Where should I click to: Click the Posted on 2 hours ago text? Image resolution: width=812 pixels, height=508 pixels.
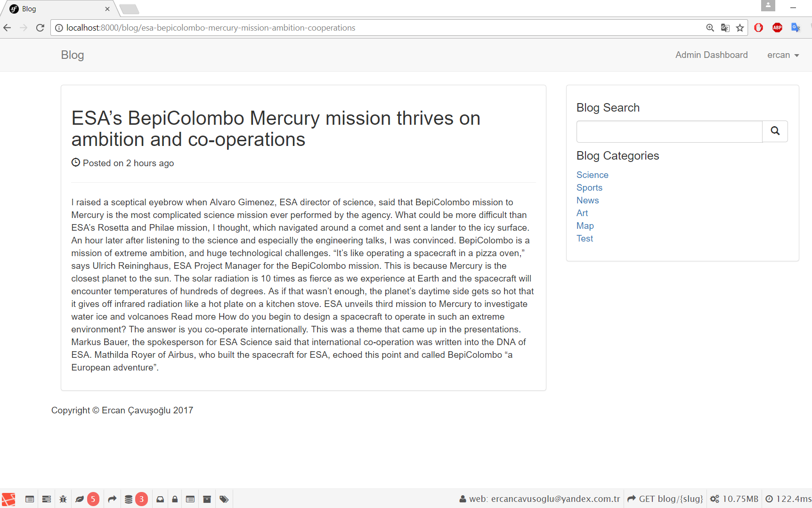point(128,163)
